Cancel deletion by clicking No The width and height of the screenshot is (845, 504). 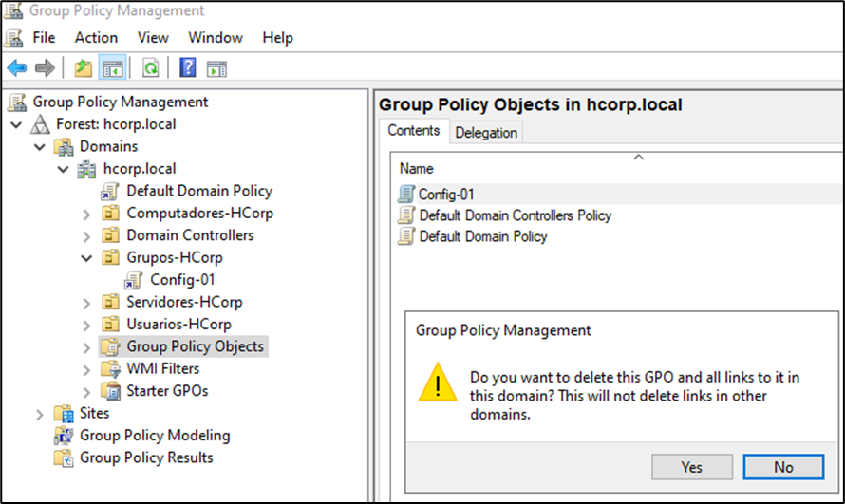pyautogui.click(x=783, y=467)
